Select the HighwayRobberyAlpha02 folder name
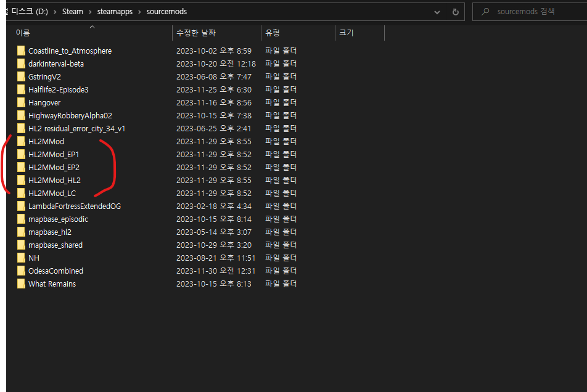This screenshot has width=587, height=392. coord(70,116)
